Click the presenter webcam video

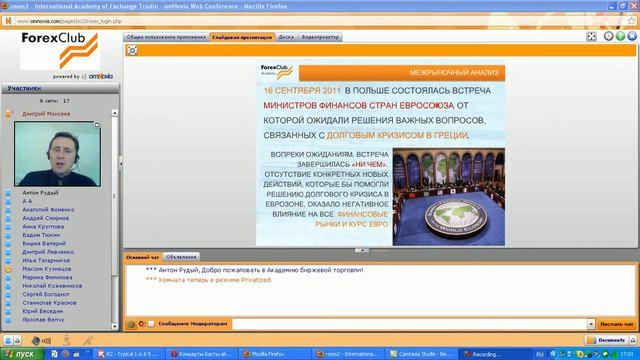pyautogui.click(x=57, y=154)
